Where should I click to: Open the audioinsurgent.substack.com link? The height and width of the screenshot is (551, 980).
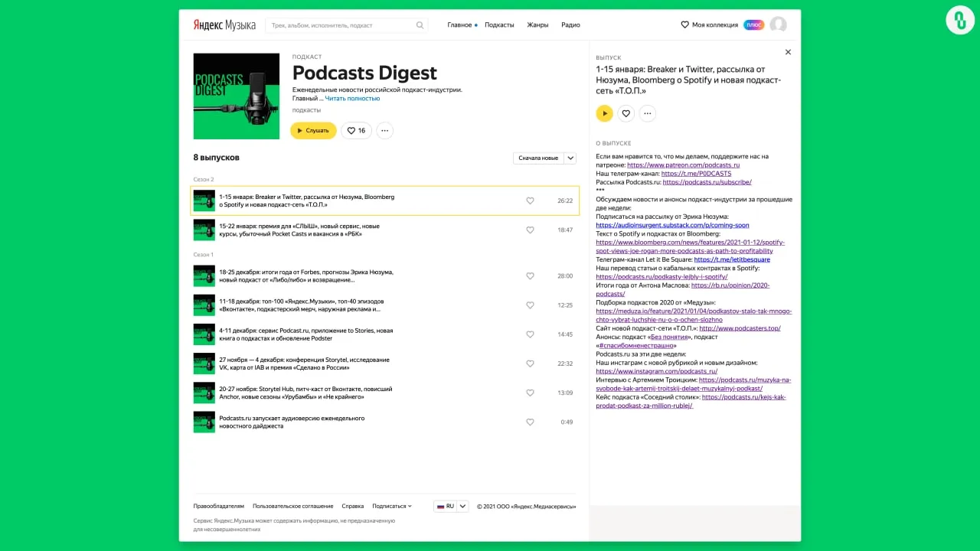tap(672, 225)
